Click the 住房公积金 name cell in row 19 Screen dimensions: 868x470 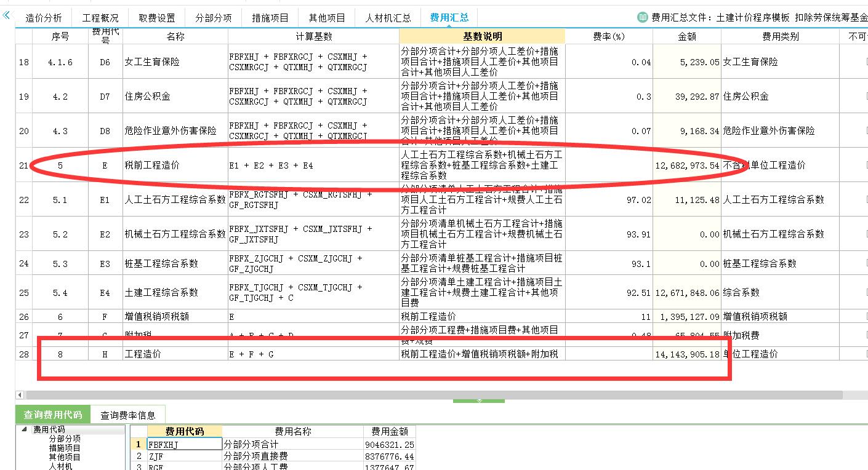click(175, 96)
